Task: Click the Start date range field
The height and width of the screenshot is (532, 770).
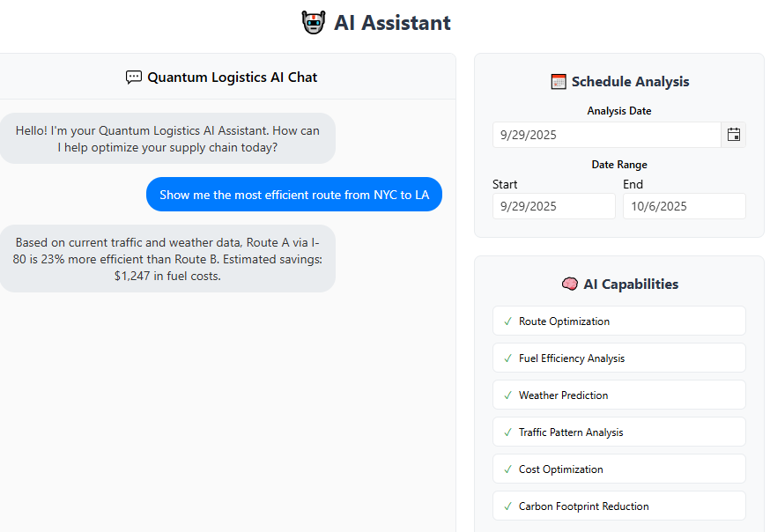Action: [553, 206]
